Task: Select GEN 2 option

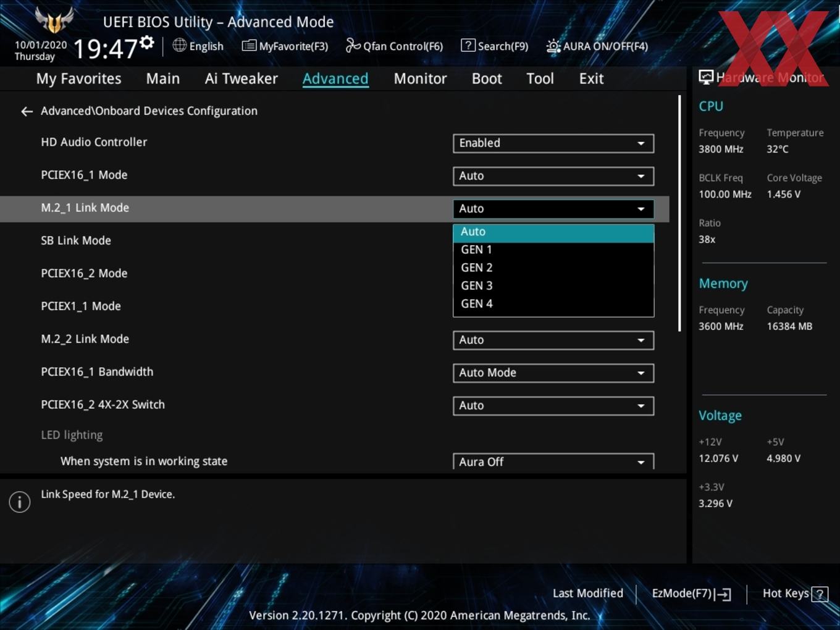Action: click(553, 268)
